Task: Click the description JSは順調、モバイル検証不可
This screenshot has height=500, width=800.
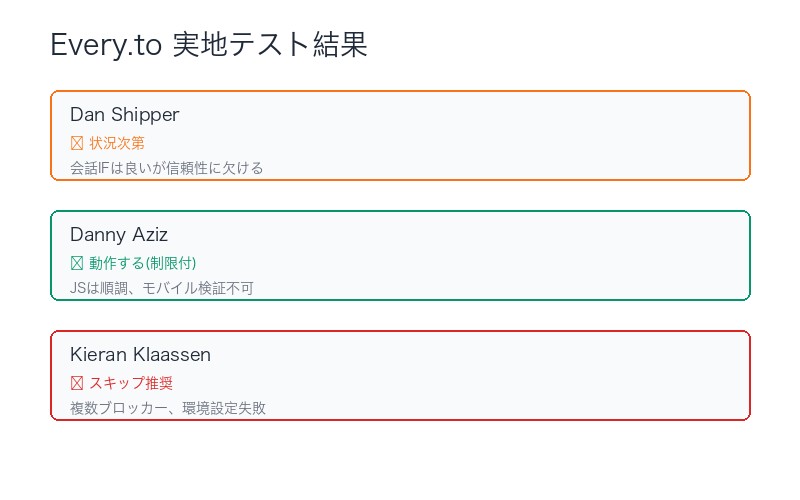Action: [161, 288]
